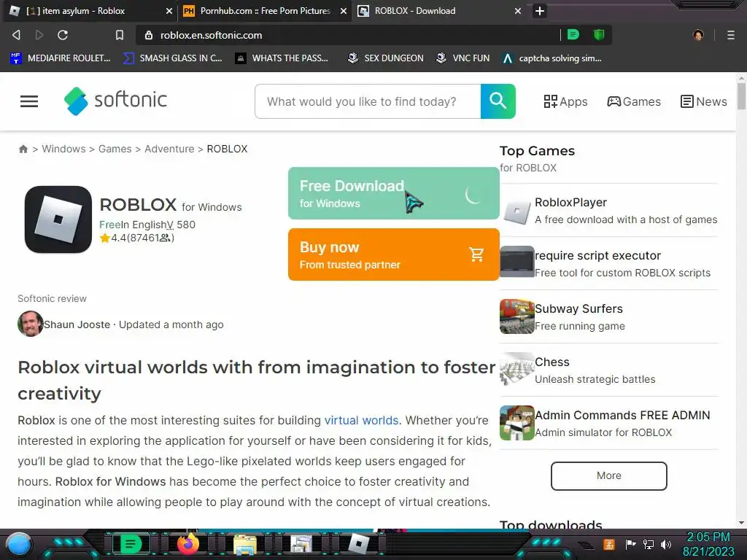Open the browser main menu
Image resolution: width=747 pixels, height=560 pixels.
[x=731, y=35]
